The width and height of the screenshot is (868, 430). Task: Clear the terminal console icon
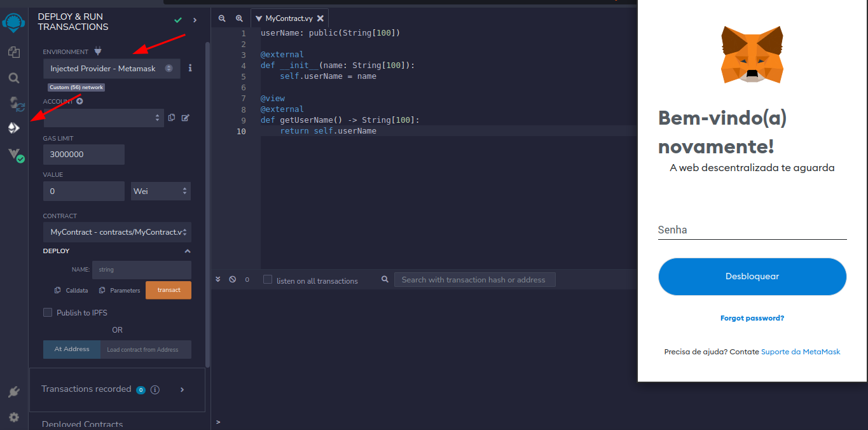click(233, 279)
